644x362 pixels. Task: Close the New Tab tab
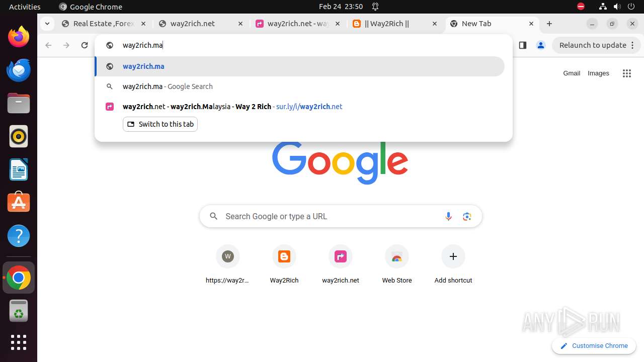pos(531,24)
